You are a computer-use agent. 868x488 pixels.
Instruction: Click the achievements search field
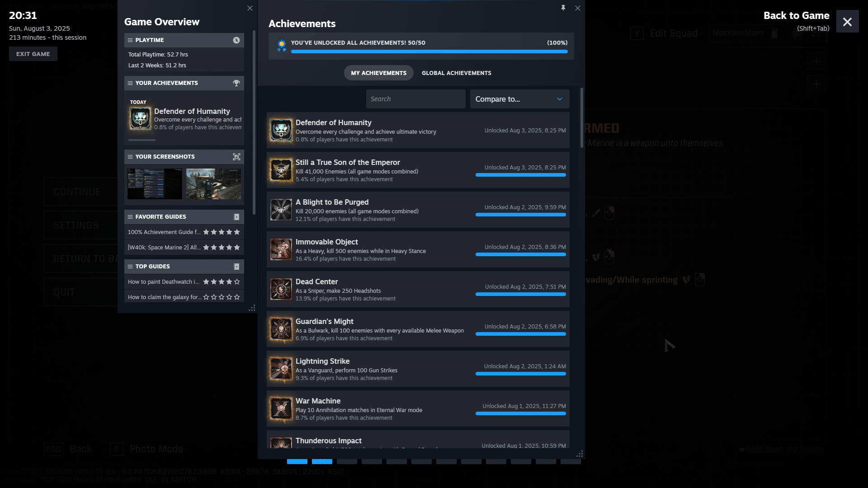coord(415,99)
